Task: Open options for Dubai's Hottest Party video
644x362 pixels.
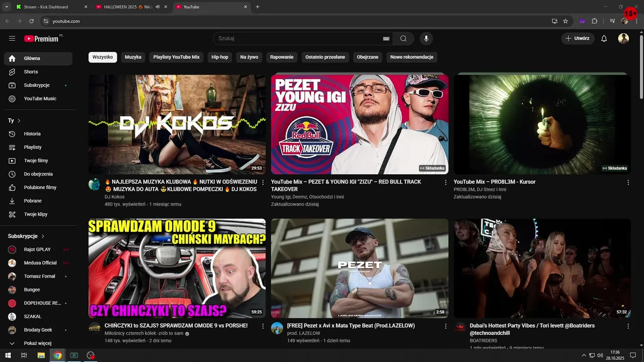Action: tap(628, 326)
